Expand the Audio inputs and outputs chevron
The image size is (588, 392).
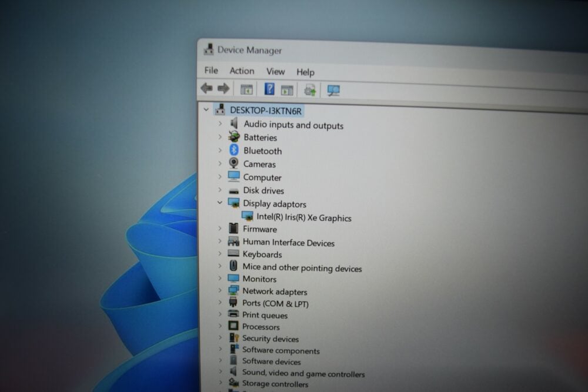click(220, 123)
